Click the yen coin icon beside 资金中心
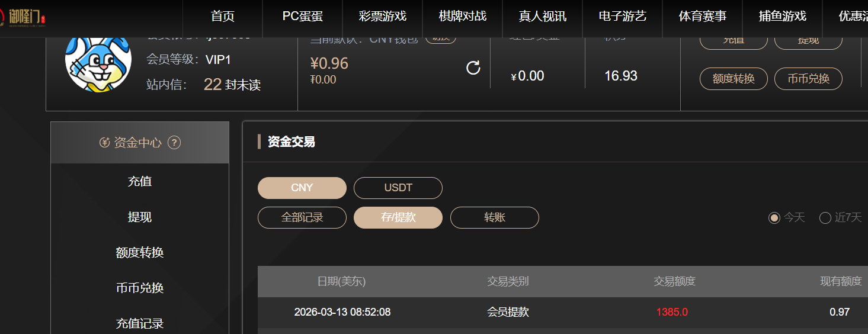This screenshot has width=868, height=334. click(105, 143)
